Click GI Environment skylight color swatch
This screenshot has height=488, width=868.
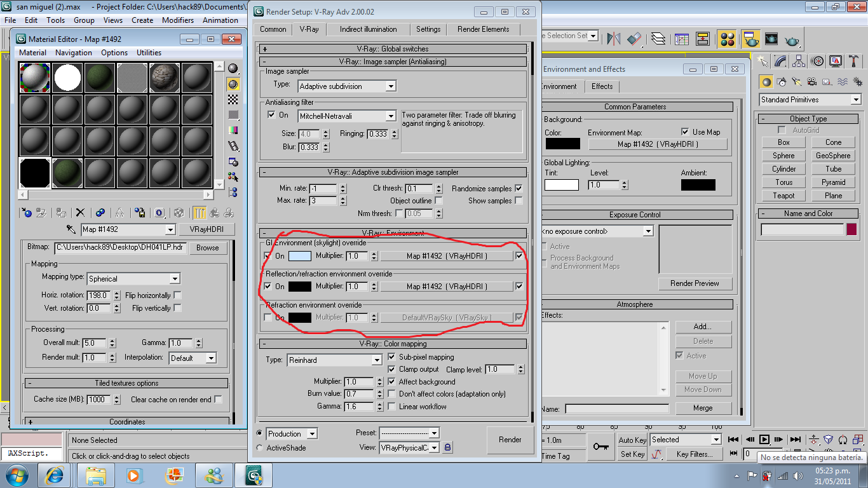(x=300, y=256)
